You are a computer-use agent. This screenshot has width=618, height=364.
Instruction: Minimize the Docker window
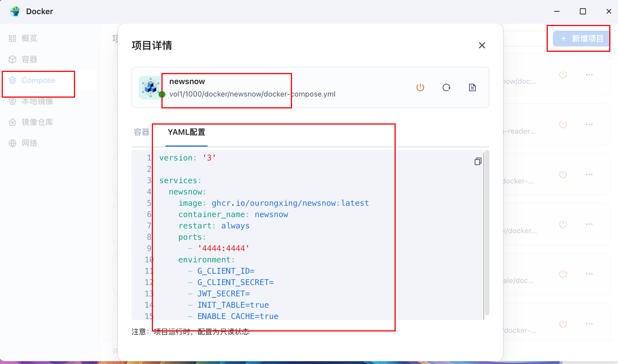pyautogui.click(x=557, y=11)
